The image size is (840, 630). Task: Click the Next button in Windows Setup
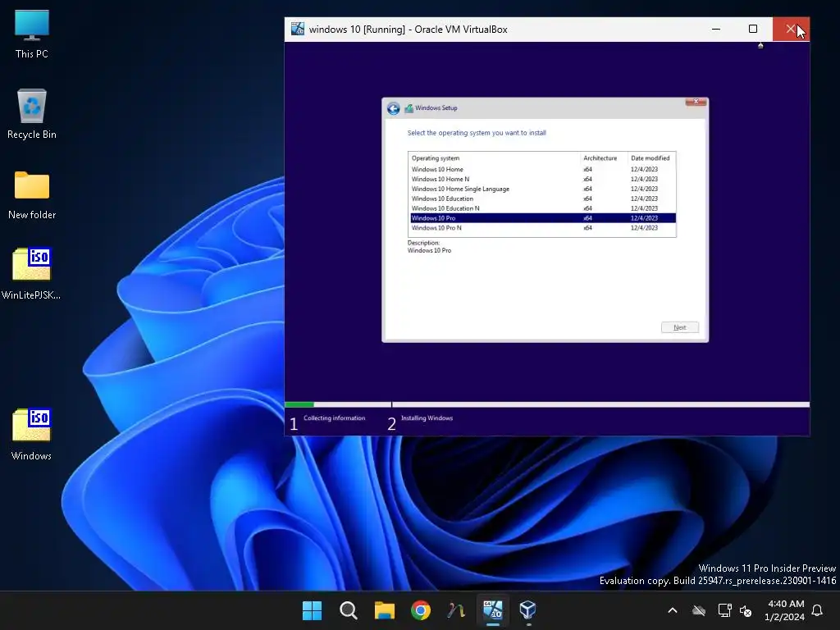(x=680, y=327)
